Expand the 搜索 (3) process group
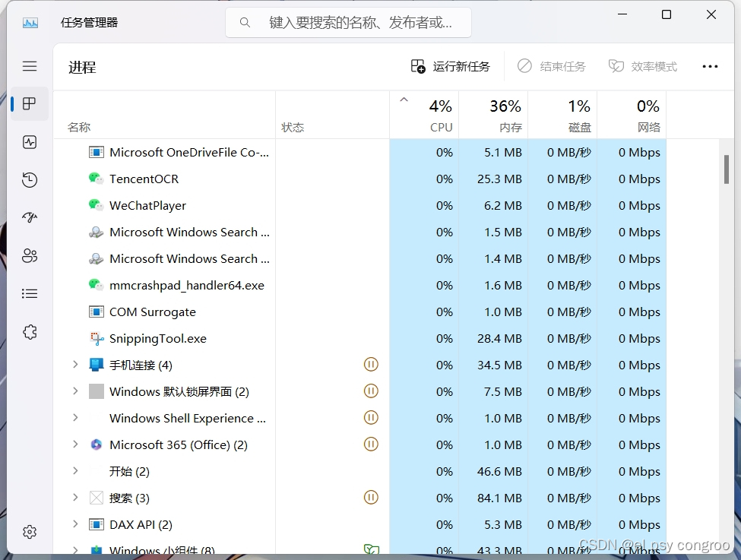Viewport: 741px width, 560px height. 75,497
